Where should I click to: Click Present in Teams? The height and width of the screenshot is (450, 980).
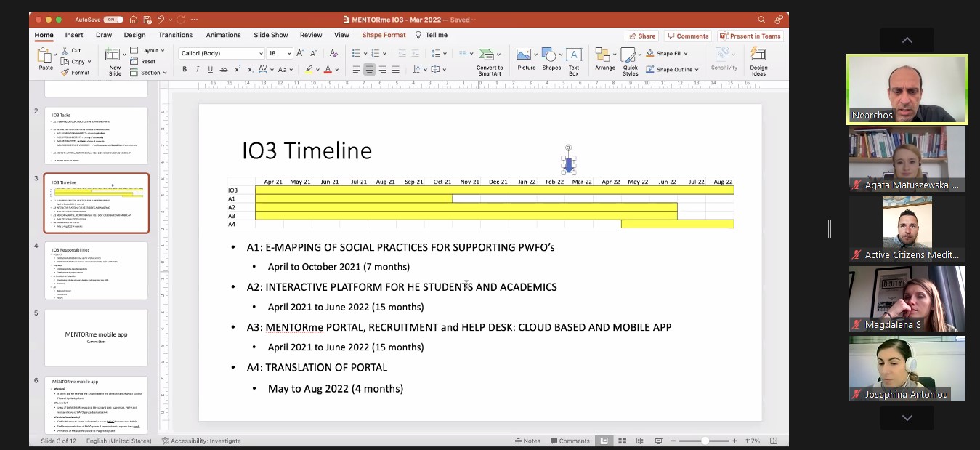(750, 36)
